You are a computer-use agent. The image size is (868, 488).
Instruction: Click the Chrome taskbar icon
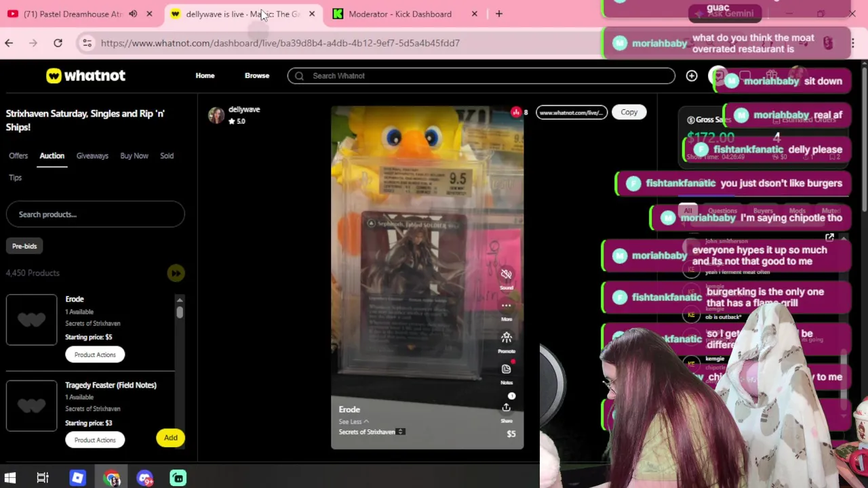coord(111,478)
